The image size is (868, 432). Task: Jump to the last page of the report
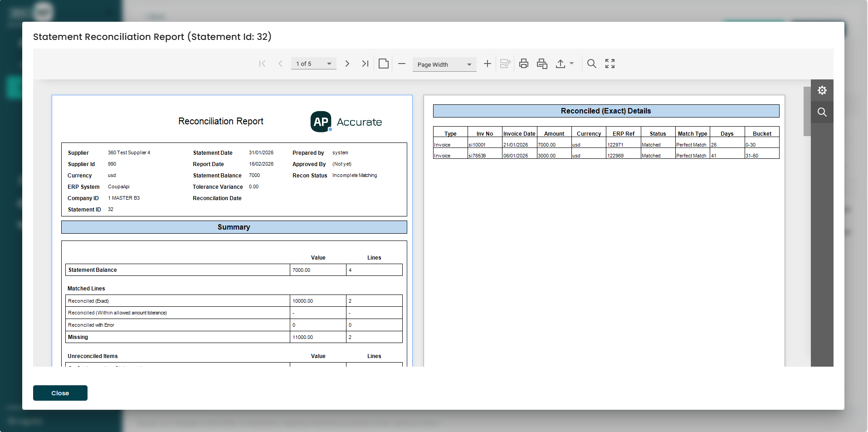click(365, 64)
